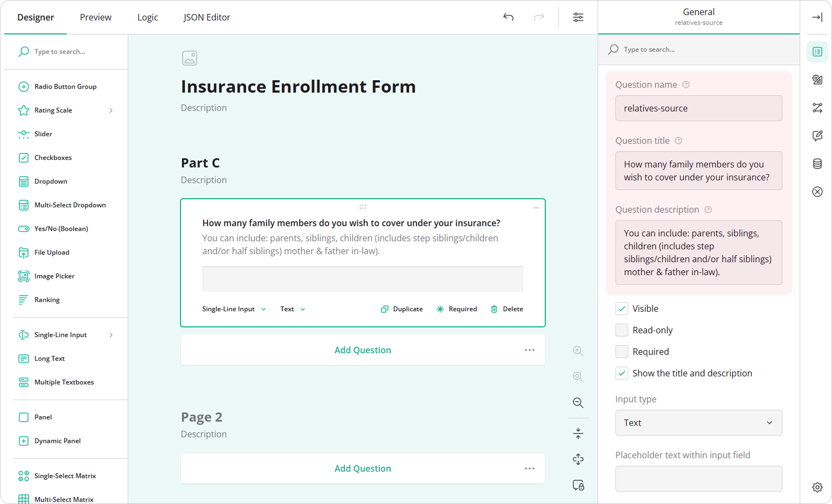Expand Single-Line Input question type dropdown

(x=234, y=309)
